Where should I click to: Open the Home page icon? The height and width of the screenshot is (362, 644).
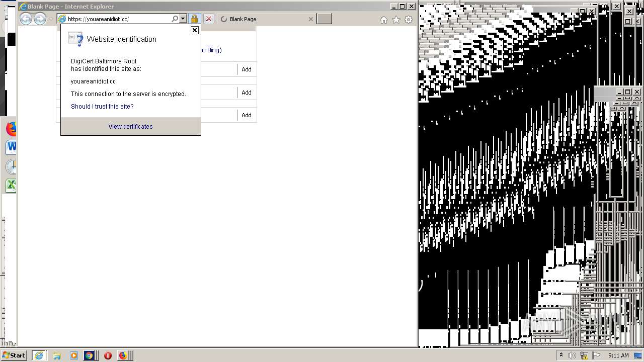[383, 20]
